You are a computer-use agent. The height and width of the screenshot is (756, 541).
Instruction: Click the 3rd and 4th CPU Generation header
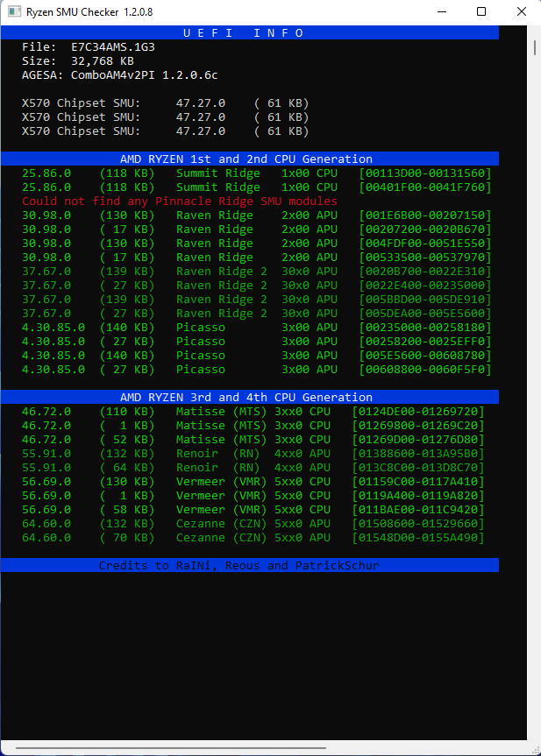coord(250,398)
